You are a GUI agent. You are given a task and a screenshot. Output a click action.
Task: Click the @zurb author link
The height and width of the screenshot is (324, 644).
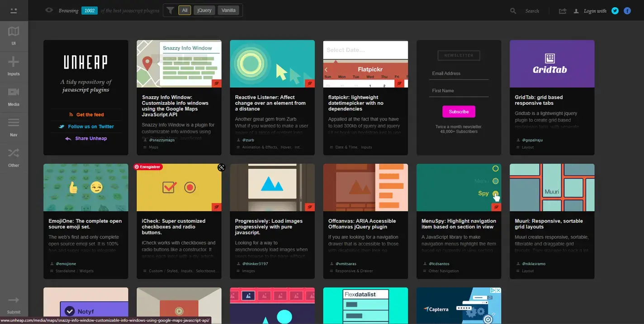(248, 140)
